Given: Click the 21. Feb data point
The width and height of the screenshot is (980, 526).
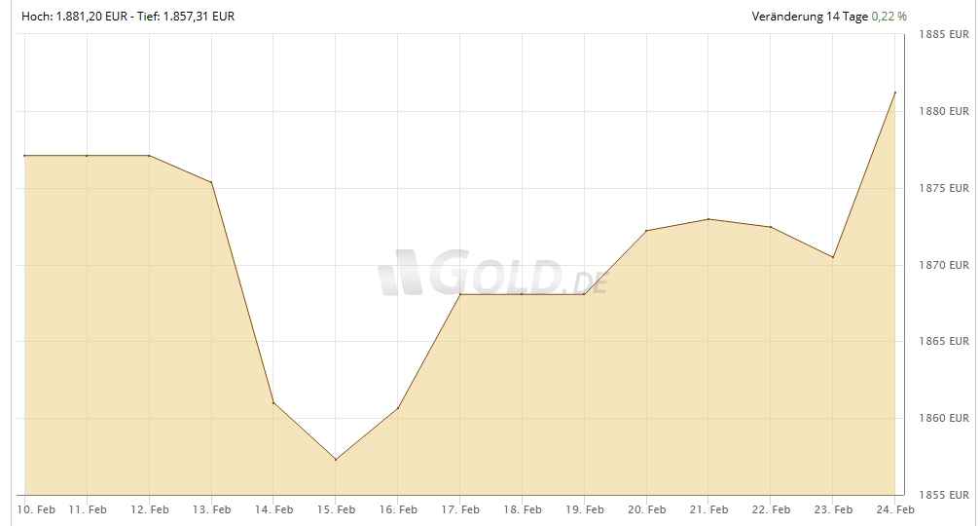Looking at the screenshot, I should tap(708, 219).
